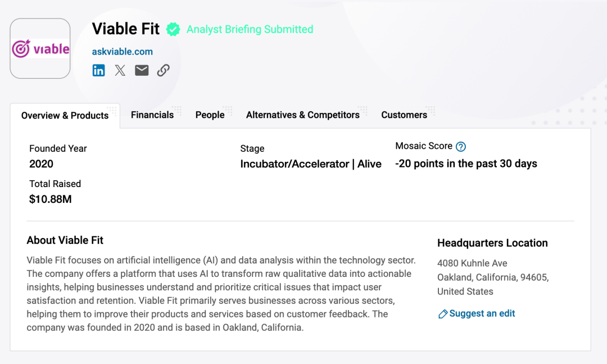Click the Viable company logo thumbnail
Viewport: 607px width, 364px height.
[x=40, y=48]
